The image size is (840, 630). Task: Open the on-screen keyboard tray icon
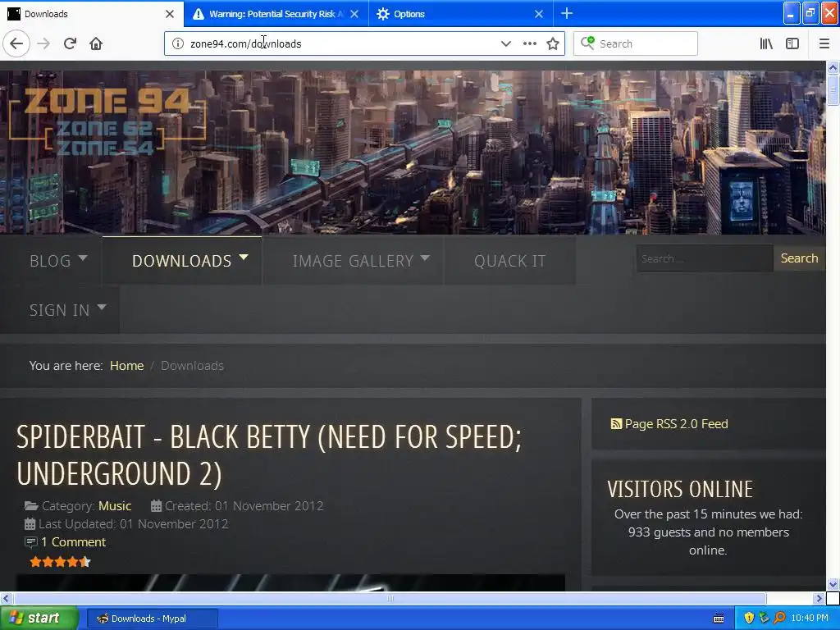coord(719,619)
